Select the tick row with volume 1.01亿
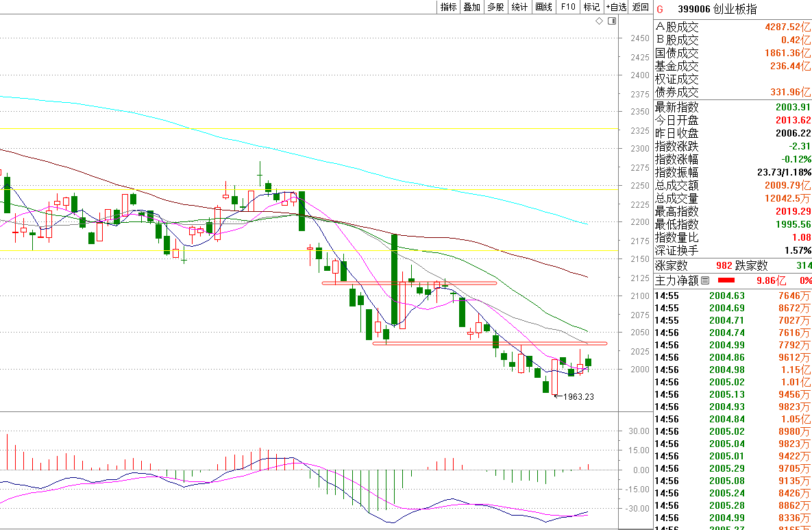The image size is (812, 530). click(x=733, y=383)
